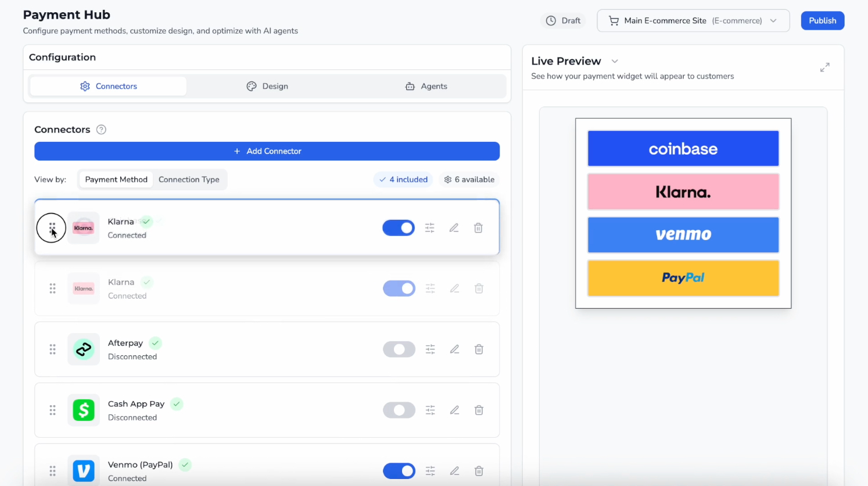Switch to the Design tab
This screenshot has height=486, width=868.
(267, 86)
